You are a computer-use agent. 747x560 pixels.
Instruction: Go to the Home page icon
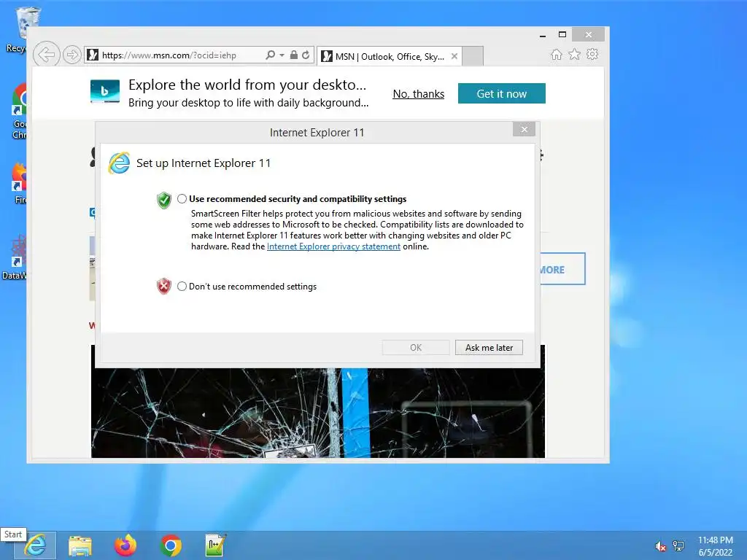pyautogui.click(x=557, y=55)
